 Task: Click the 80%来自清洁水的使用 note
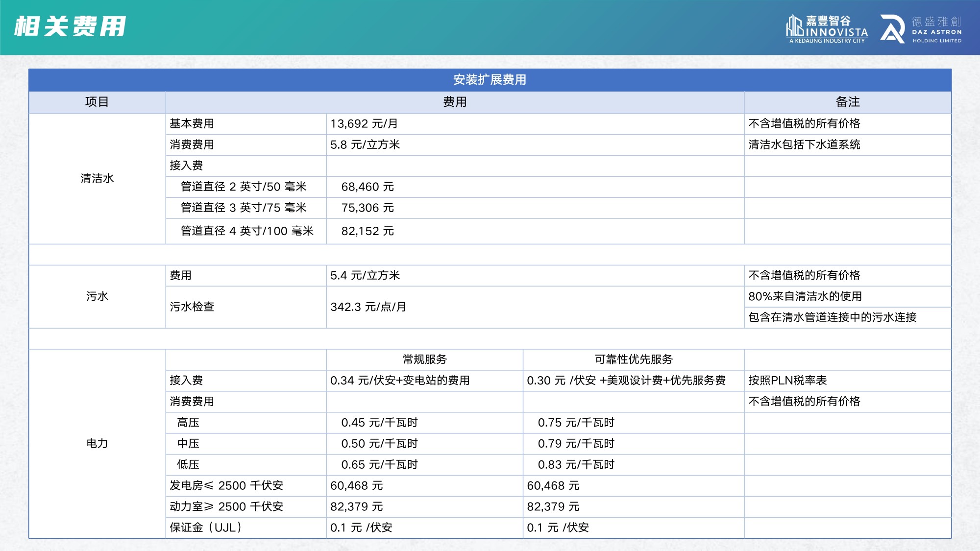pos(805,296)
